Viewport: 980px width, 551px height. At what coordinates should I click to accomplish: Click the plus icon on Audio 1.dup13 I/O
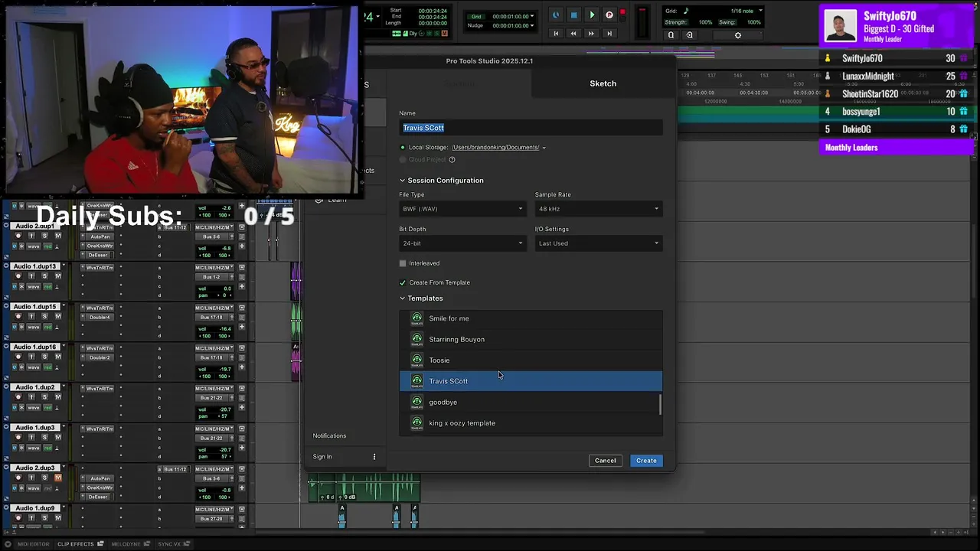tap(242, 286)
